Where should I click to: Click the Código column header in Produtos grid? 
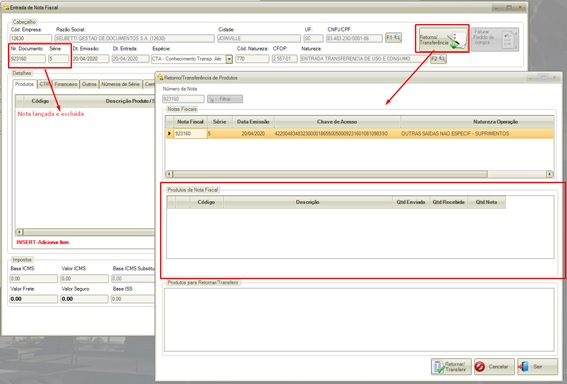[x=40, y=101]
